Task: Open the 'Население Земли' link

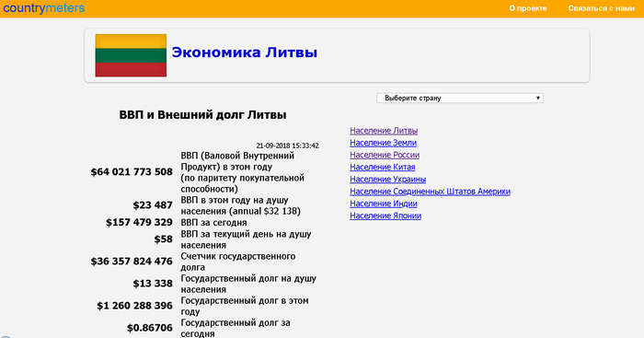Action: (x=384, y=143)
